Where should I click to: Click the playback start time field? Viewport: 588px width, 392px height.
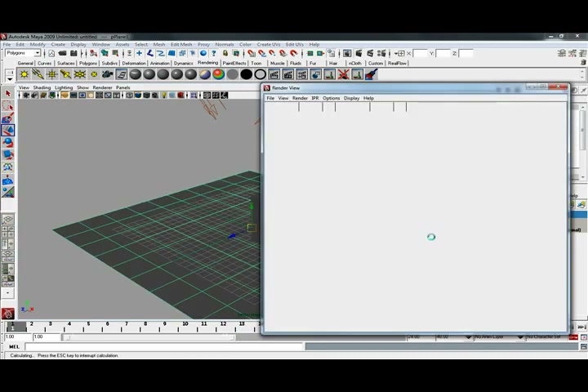[47, 336]
